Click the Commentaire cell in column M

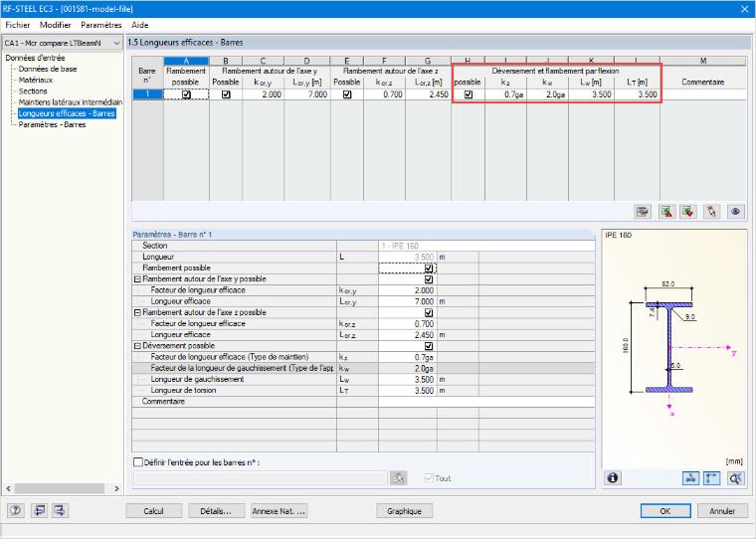703,94
